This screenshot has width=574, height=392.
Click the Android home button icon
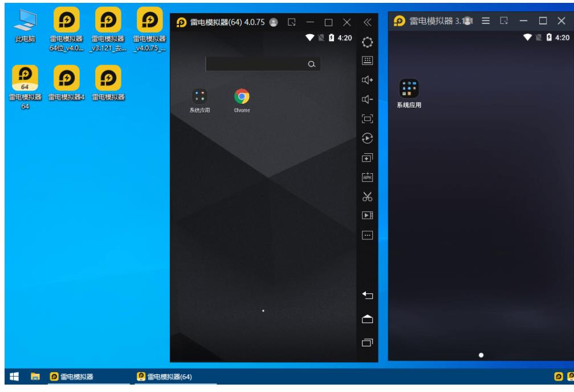coord(367,319)
